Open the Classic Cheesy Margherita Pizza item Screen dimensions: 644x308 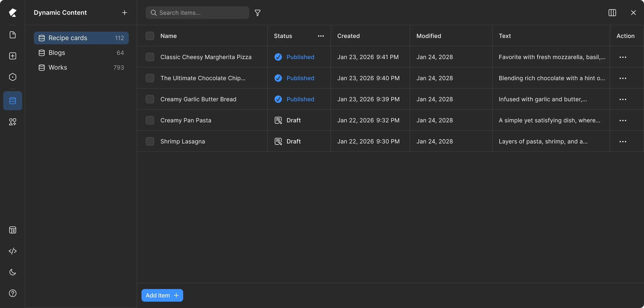click(x=206, y=57)
